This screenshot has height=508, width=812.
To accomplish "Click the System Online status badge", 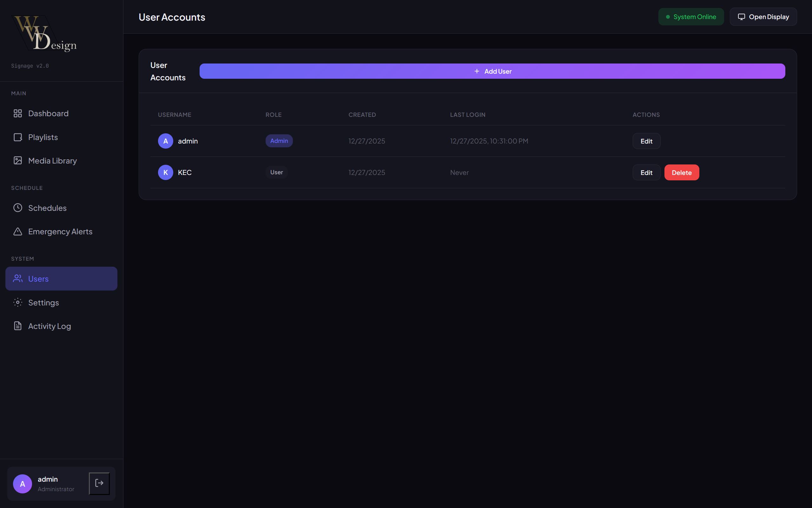I will [x=691, y=17].
